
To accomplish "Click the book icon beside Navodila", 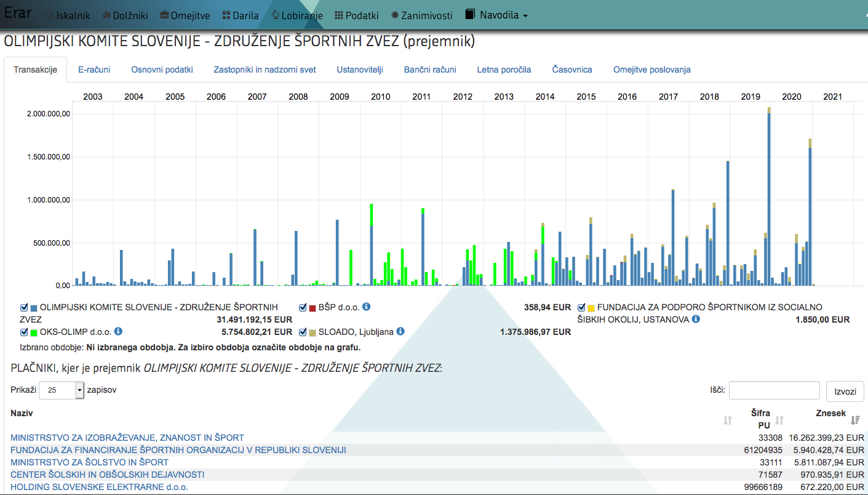I will coord(471,15).
